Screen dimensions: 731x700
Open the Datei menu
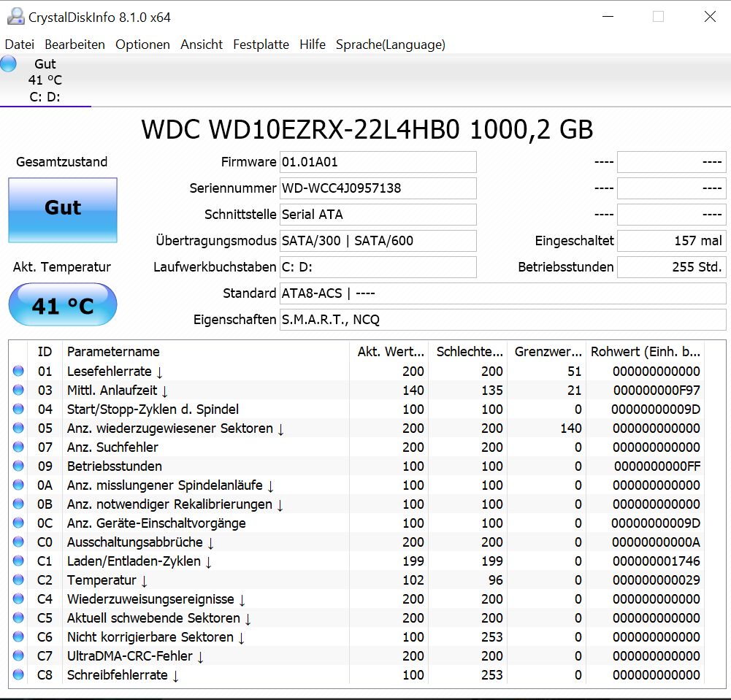coord(20,45)
